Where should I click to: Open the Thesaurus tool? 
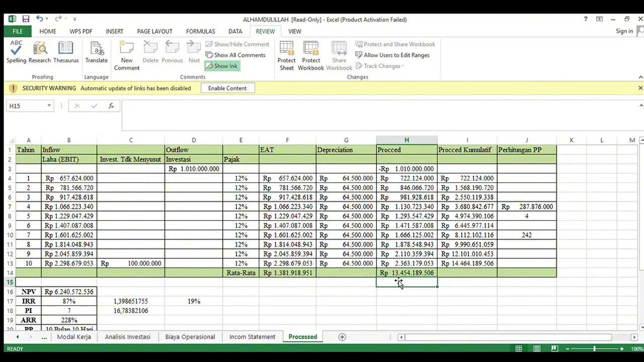65,52
